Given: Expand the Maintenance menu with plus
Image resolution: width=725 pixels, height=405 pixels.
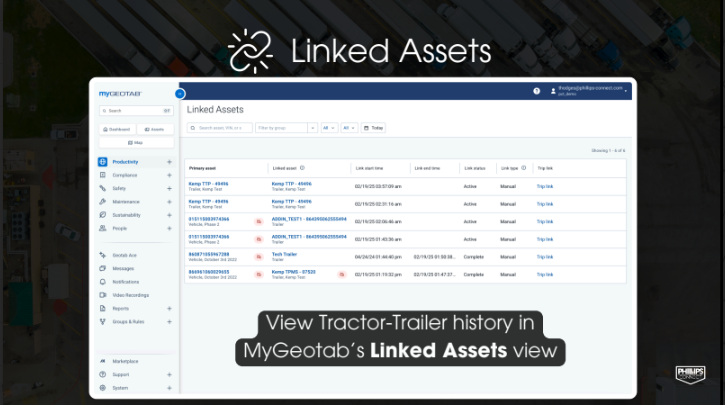Looking at the screenshot, I should pyautogui.click(x=169, y=202).
